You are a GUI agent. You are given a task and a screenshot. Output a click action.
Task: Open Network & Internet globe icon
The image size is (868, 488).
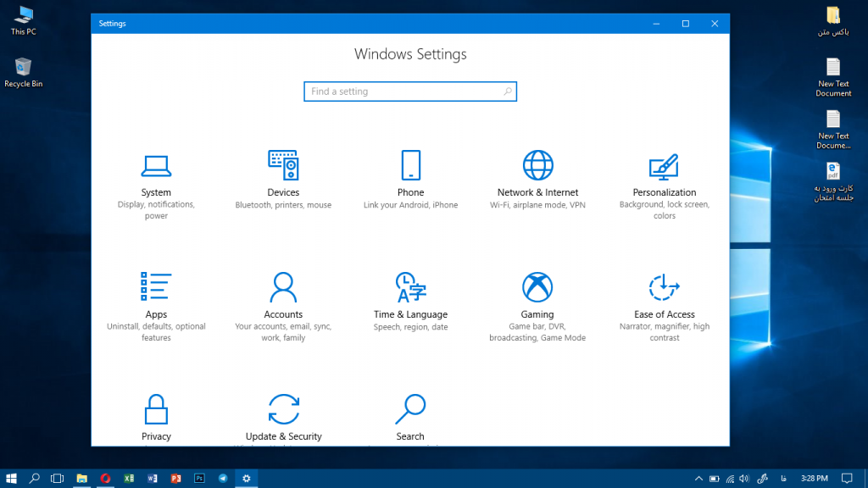click(537, 165)
